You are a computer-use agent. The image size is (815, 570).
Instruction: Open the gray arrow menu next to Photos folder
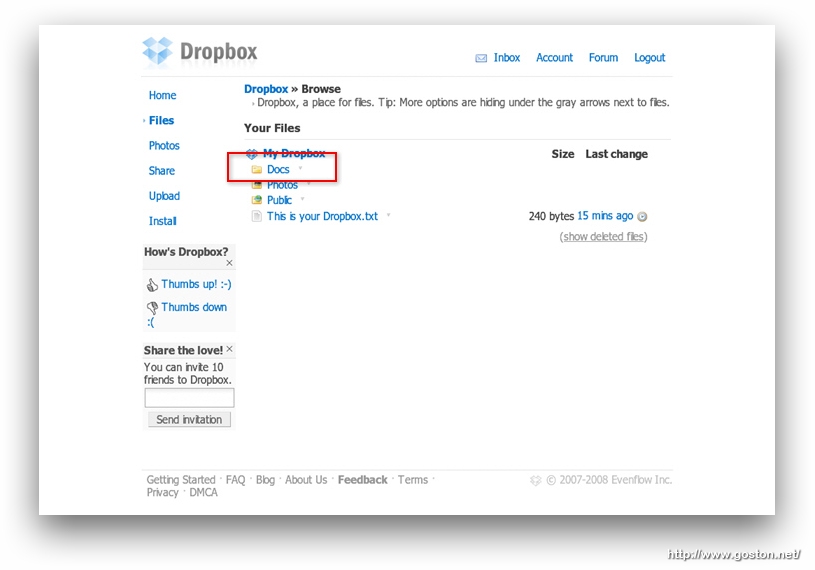pyautogui.click(x=309, y=183)
